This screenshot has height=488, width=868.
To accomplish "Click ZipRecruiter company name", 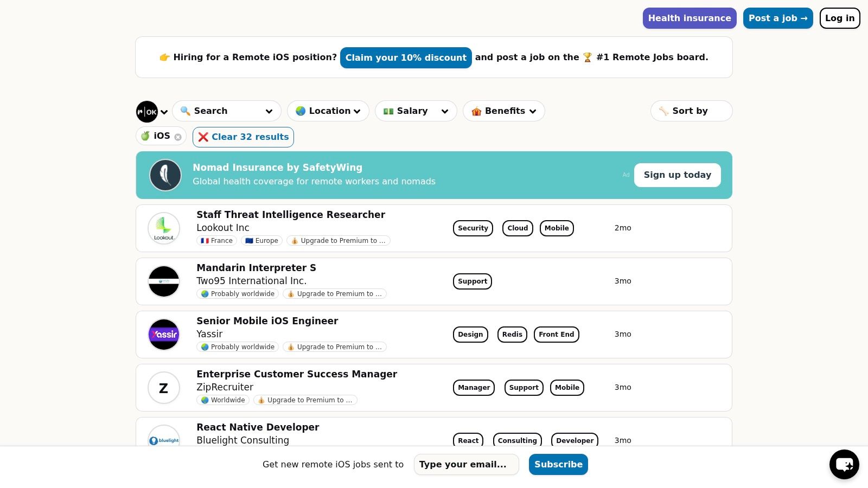I will click(x=225, y=387).
